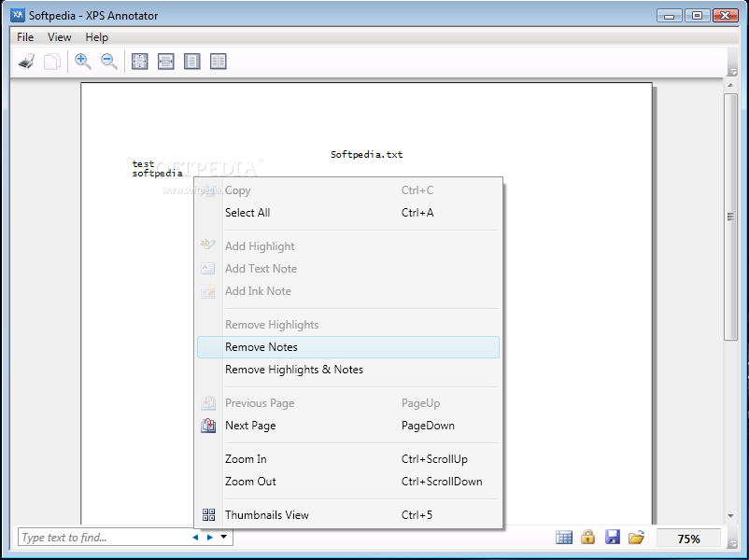The height and width of the screenshot is (560, 749).
Task: Find previous match with left blue arrow
Action: 195,538
